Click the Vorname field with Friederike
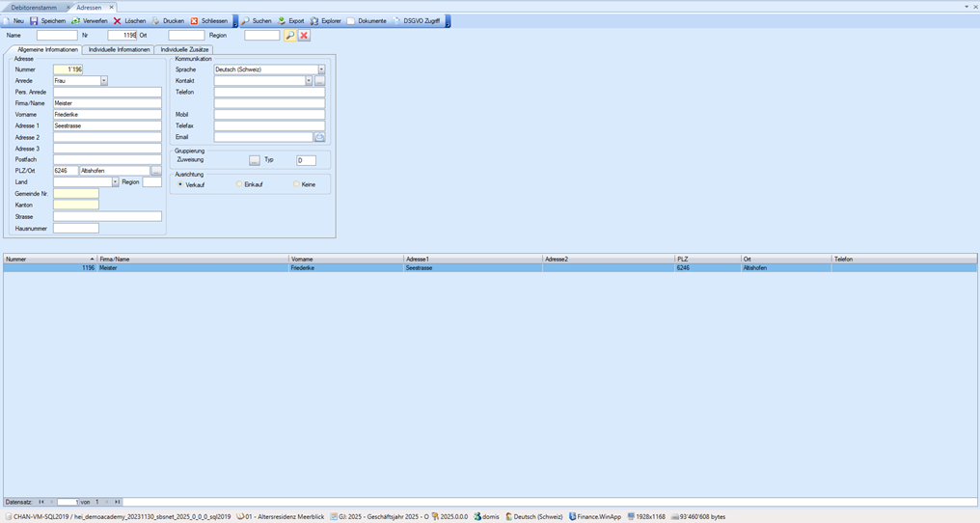The width and height of the screenshot is (980, 523). [x=107, y=115]
